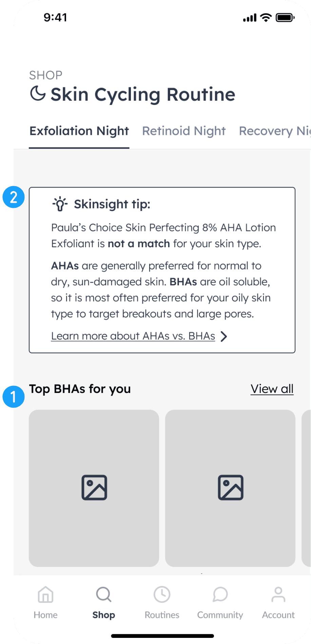Viewport: 311px width, 644px height.
Task: Open the second BHA product thumbnail
Action: 230,488
